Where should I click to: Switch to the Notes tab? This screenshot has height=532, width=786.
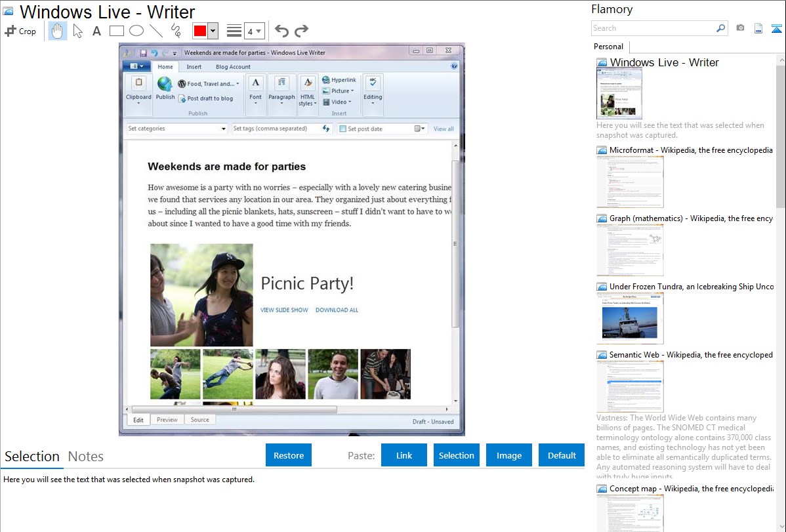86,457
